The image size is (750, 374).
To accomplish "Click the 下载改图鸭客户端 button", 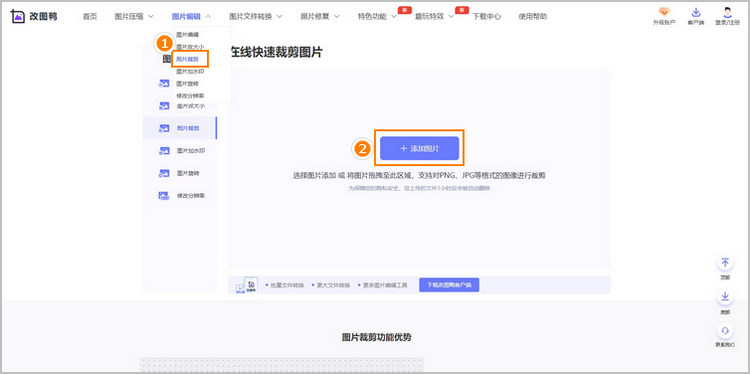I will pyautogui.click(x=449, y=285).
